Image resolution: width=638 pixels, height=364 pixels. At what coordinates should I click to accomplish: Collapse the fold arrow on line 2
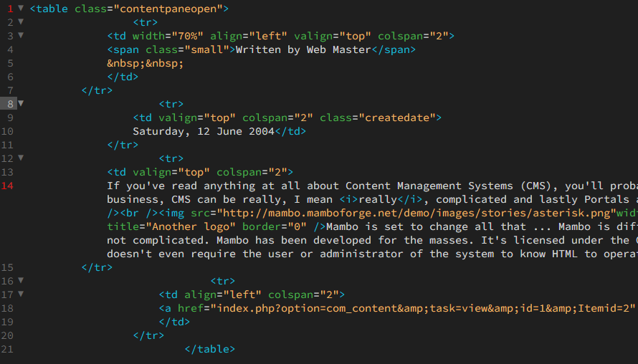click(x=21, y=21)
